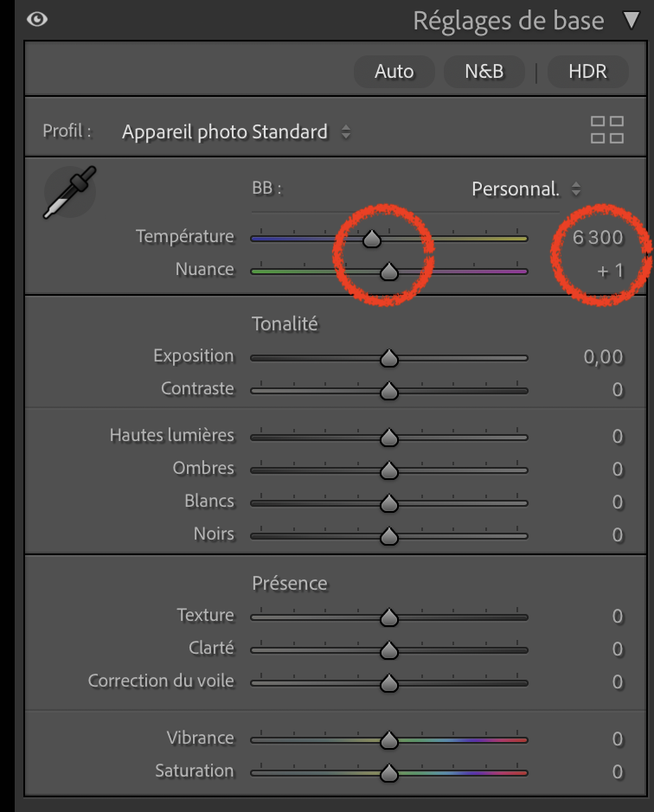Enable HDR editing mode
The width and height of the screenshot is (654, 812).
pyautogui.click(x=587, y=72)
